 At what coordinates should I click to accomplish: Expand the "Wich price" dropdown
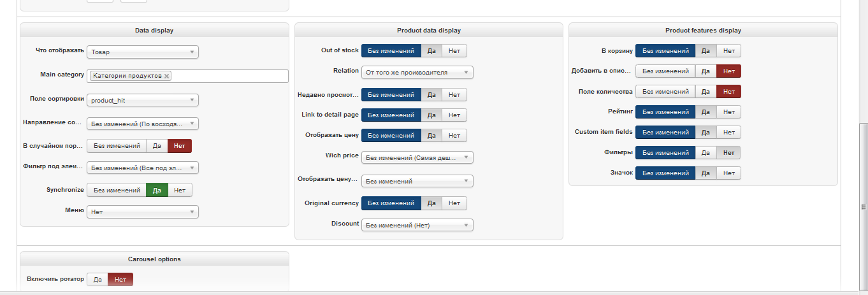(417, 157)
